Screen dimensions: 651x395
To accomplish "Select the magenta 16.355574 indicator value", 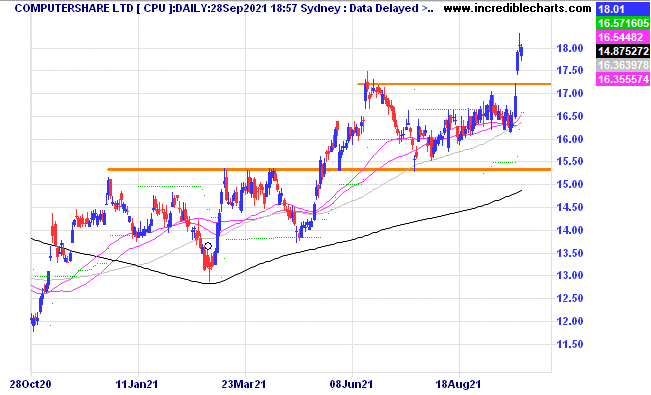I will click(x=622, y=79).
